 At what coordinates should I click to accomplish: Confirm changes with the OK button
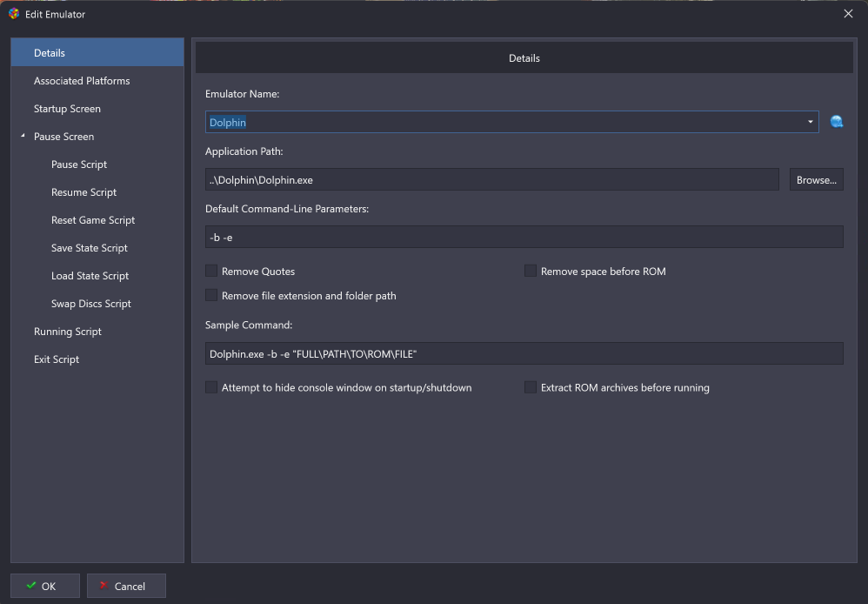coord(45,586)
